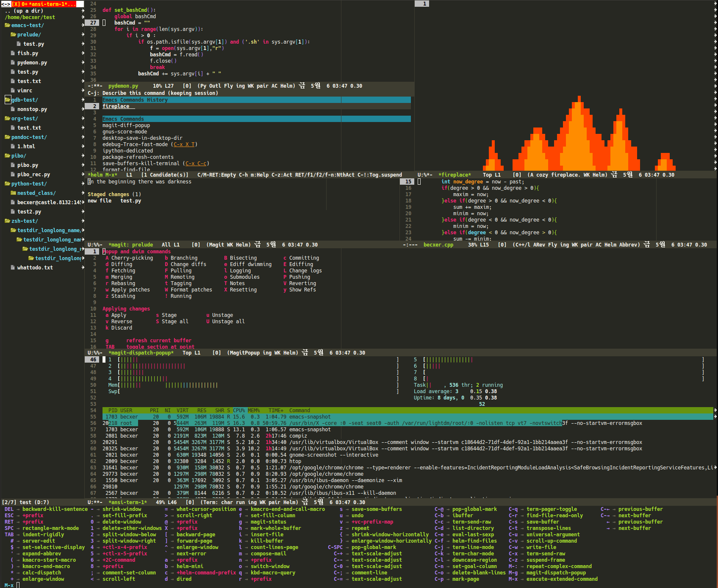Viewport: 718px width, 588px height.
Task: Click *magit-dispatch-popup* mode line name
Action: pos(141,353)
